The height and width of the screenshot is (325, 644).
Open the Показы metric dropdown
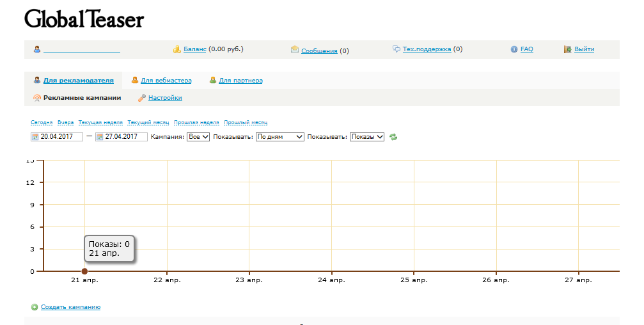click(367, 137)
